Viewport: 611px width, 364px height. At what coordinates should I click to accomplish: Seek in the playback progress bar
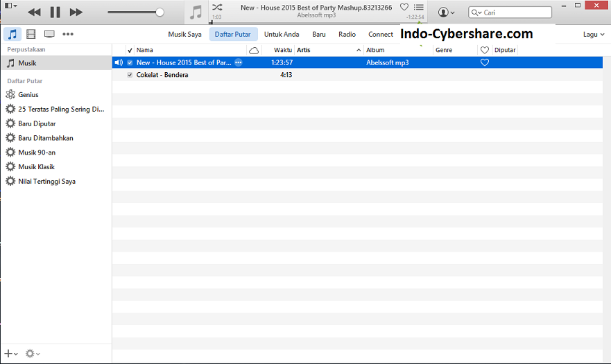(319, 23)
